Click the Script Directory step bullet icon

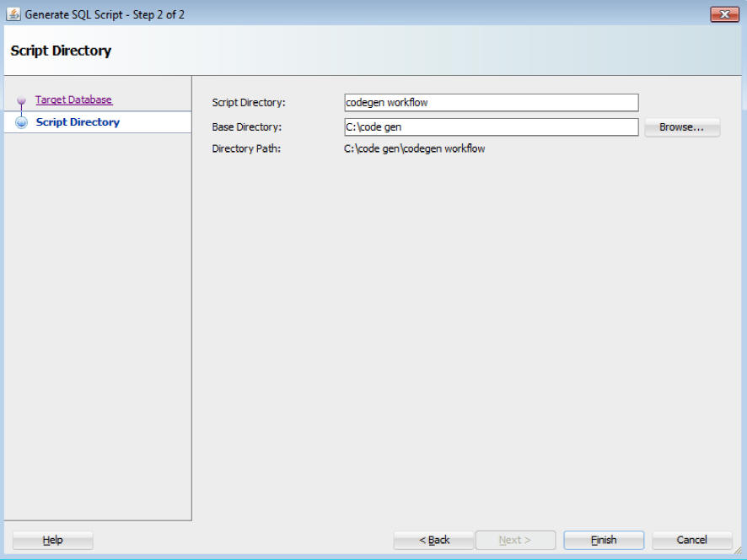(x=21, y=122)
